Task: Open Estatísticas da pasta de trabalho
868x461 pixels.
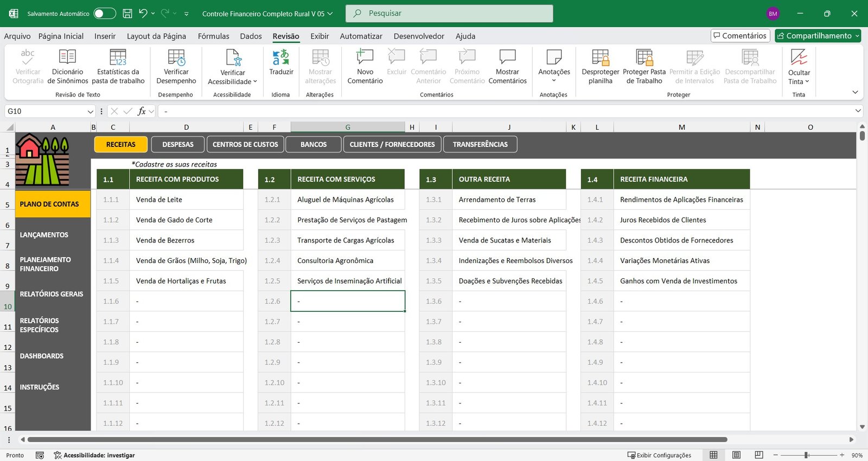Action: click(118, 57)
